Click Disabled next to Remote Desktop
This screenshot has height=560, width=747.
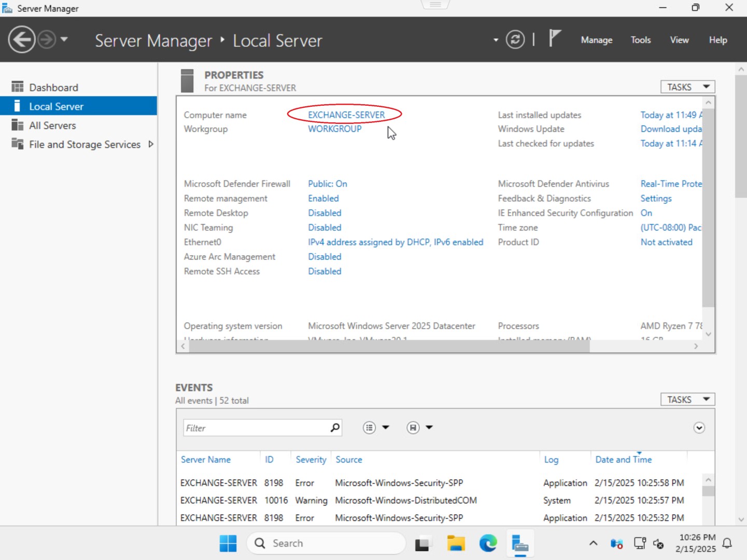325,213
